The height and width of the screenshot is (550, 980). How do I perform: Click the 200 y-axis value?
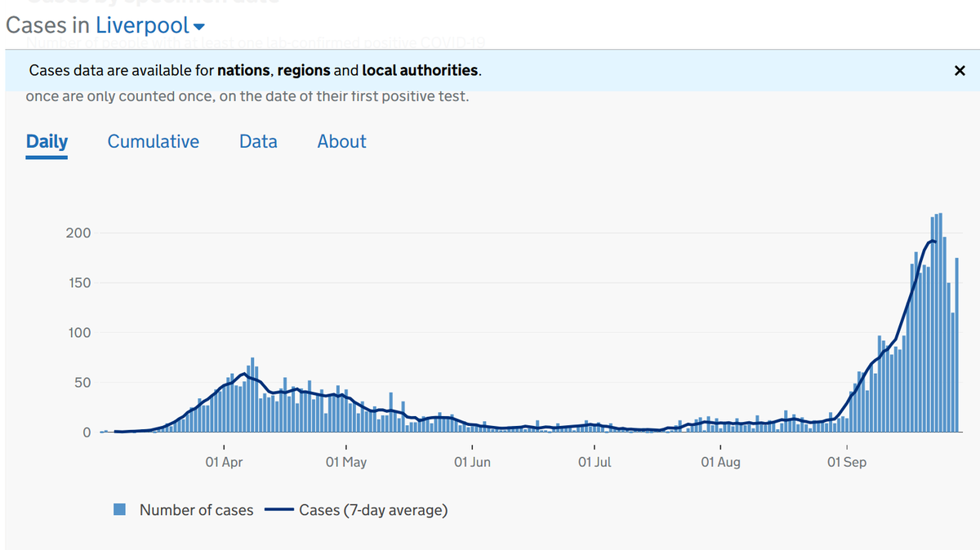point(78,233)
